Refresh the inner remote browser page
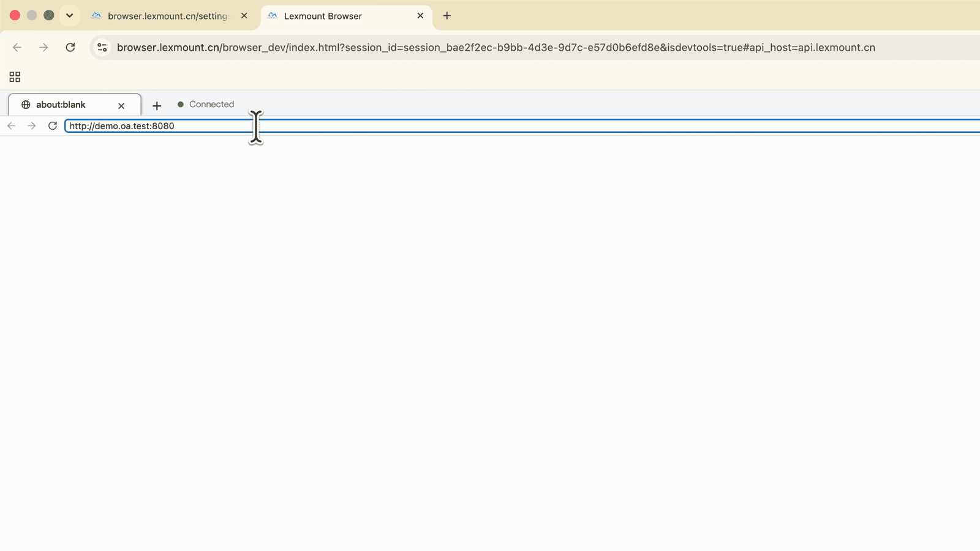 (x=53, y=126)
